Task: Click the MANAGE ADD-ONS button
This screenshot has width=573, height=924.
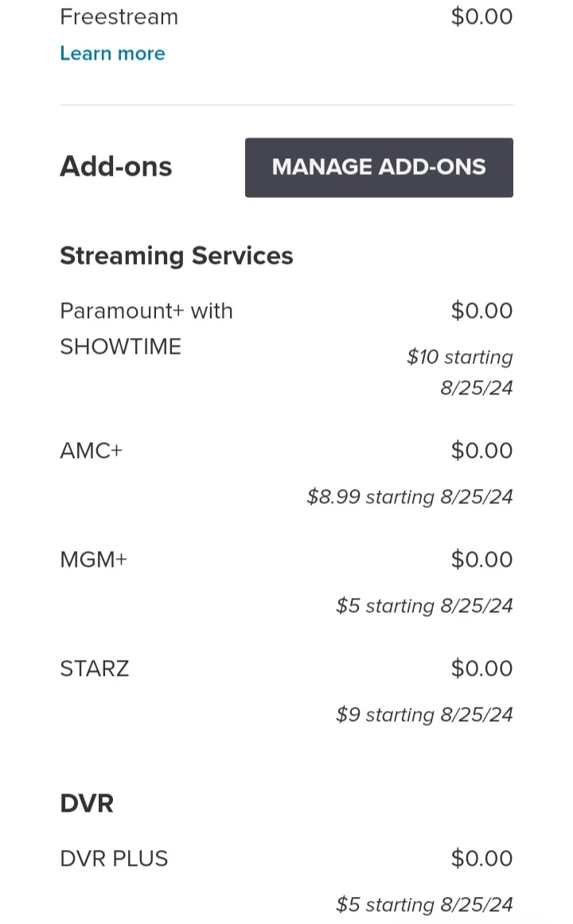Action: point(379,167)
